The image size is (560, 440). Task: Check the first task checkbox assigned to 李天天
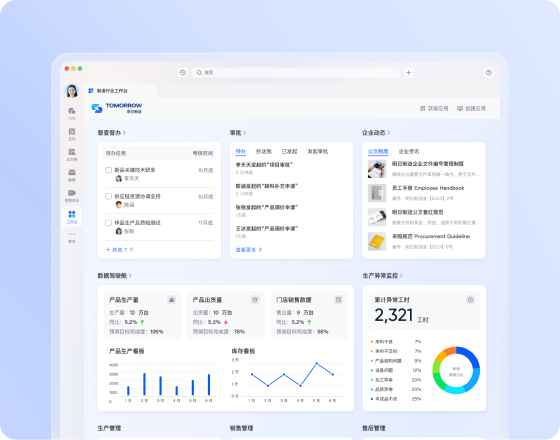click(x=108, y=170)
